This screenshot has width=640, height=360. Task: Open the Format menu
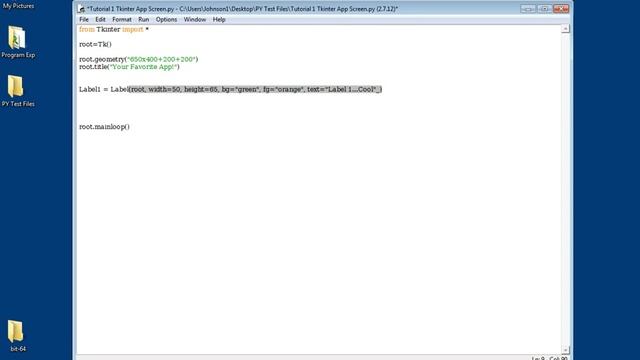pyautogui.click(x=122, y=19)
